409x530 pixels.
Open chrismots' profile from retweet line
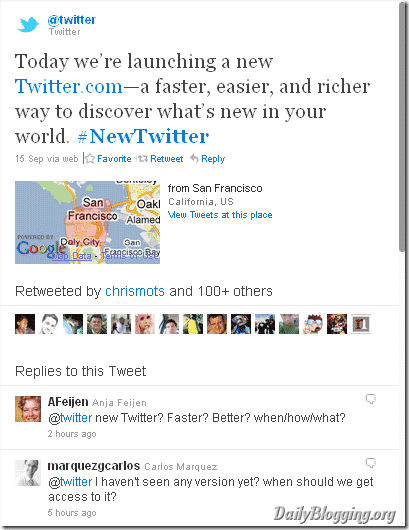coord(135,291)
